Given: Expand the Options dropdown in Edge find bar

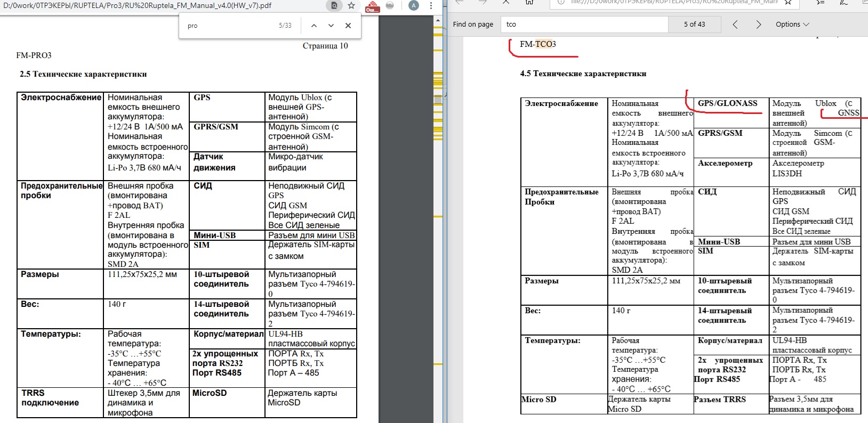Looking at the screenshot, I should (x=792, y=25).
